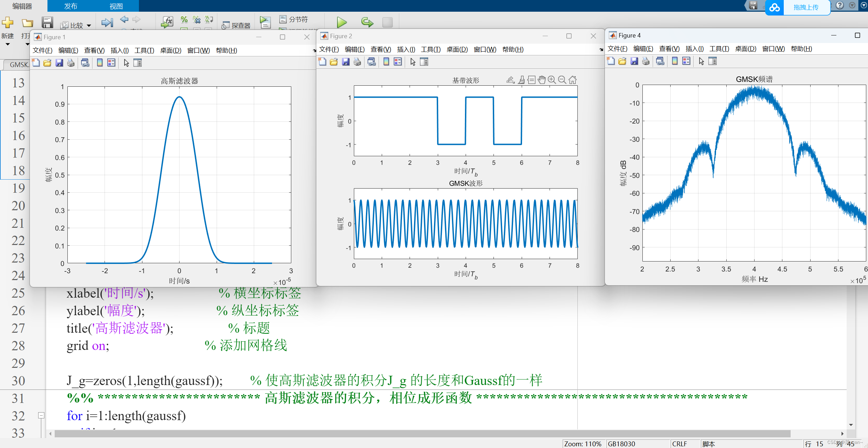Click the Stop square button
Viewport: 868px width, 448px height.
tap(388, 22)
